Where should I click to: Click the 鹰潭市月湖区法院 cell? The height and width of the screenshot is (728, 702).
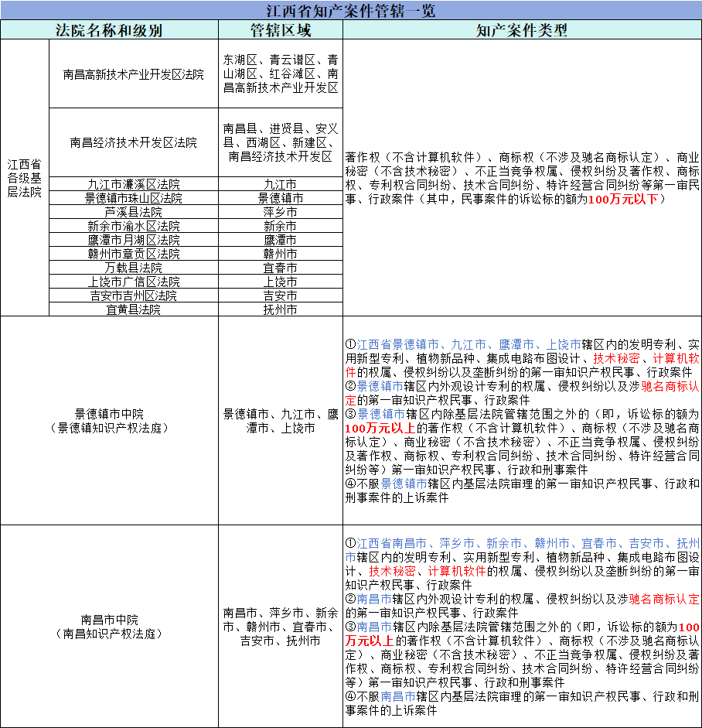(x=134, y=240)
